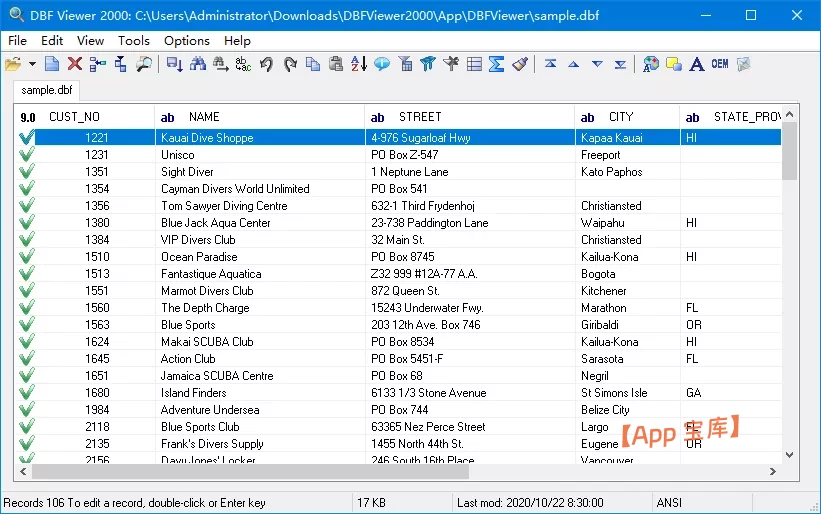821x514 pixels.
Task: Click the Sigma calculate totals icon
Action: 496,64
